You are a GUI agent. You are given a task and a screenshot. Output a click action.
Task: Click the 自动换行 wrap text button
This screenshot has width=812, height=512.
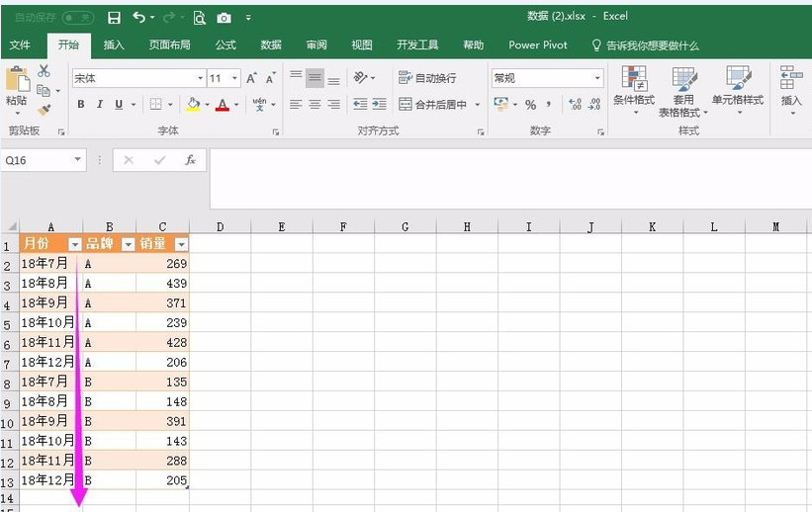427,78
